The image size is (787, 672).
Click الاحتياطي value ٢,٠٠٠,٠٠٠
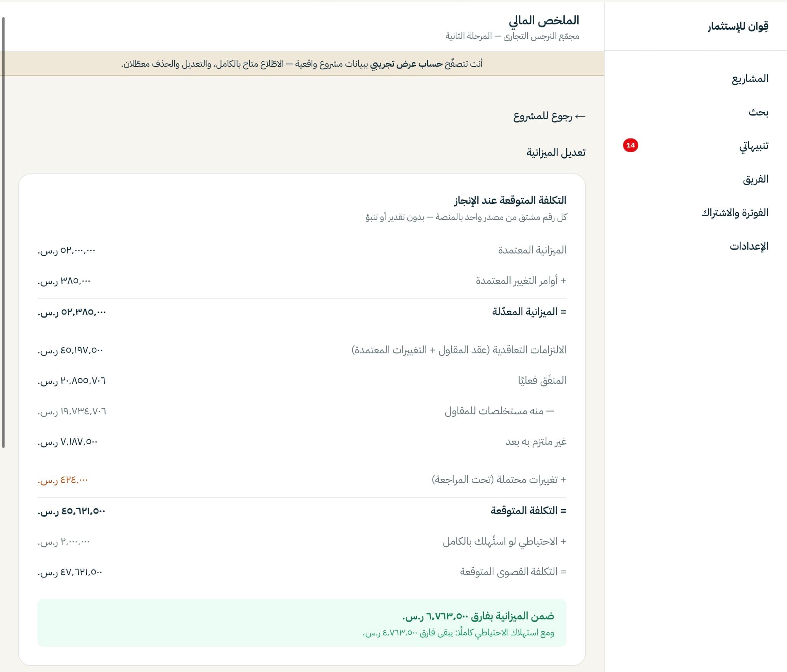(63, 542)
